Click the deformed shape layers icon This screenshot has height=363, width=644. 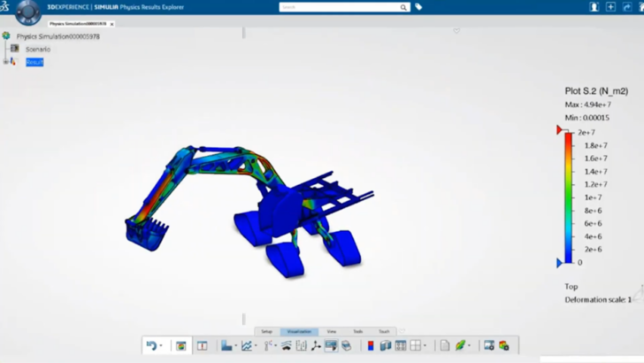(287, 345)
